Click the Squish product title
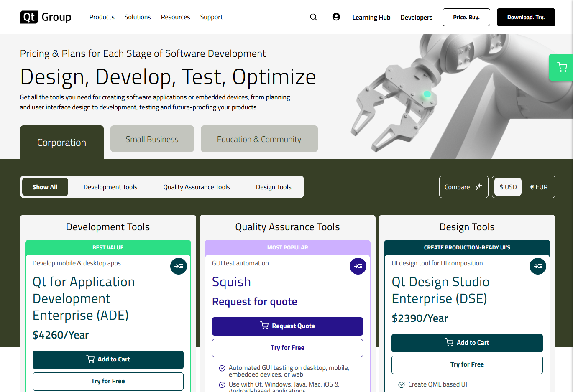 (231, 282)
